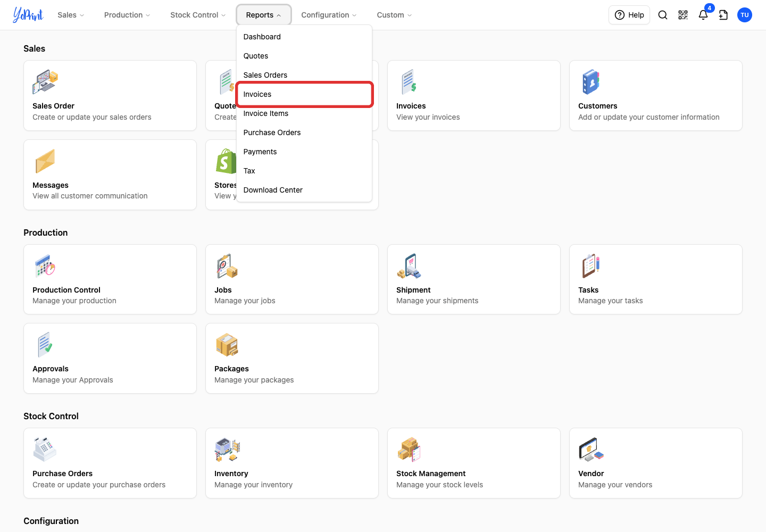Click 'Manage your stock levels' text
This screenshot has height=532, width=766.
(x=440, y=485)
